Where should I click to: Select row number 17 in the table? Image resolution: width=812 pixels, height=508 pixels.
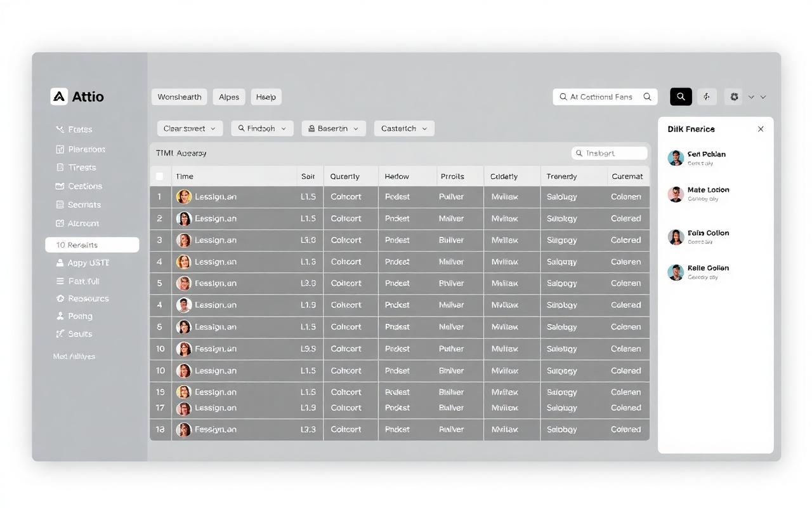click(x=160, y=408)
